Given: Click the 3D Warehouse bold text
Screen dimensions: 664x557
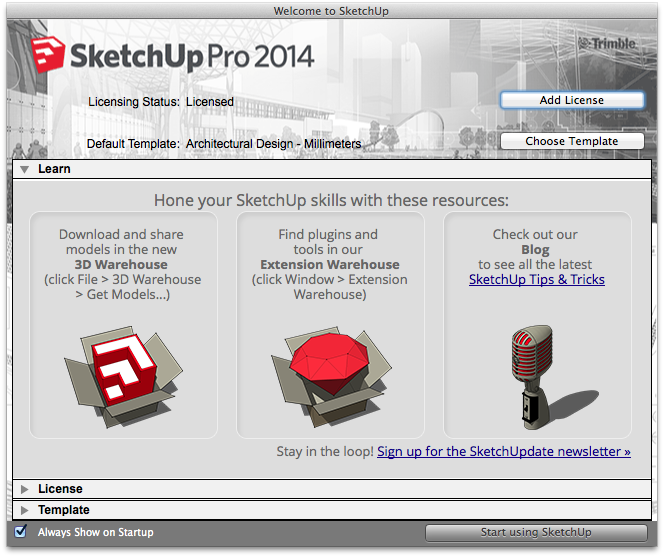Looking at the screenshot, I should [x=121, y=265].
